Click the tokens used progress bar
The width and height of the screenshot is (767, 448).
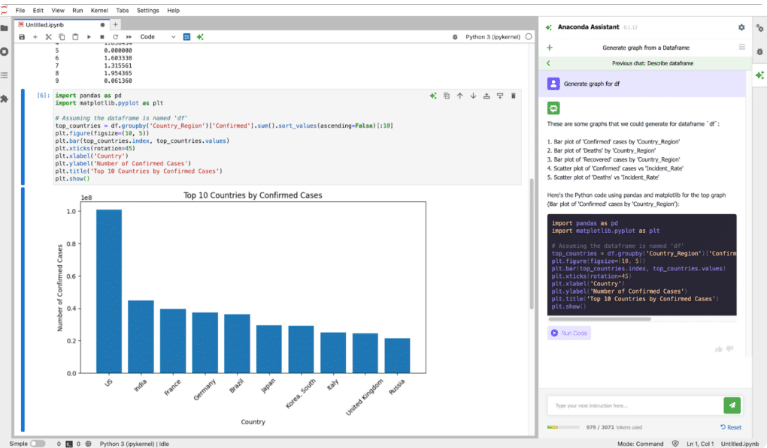(x=563, y=427)
